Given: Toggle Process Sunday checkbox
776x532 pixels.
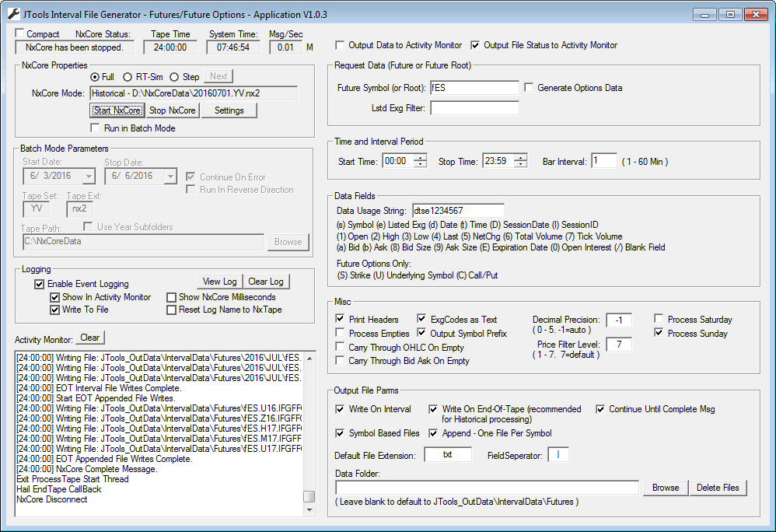Looking at the screenshot, I should point(659,333).
